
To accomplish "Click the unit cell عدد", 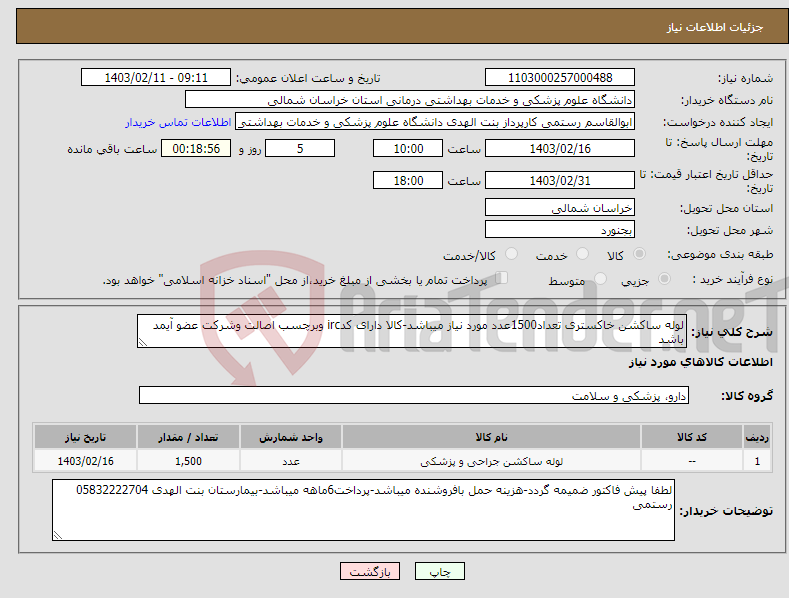I will tap(291, 461).
